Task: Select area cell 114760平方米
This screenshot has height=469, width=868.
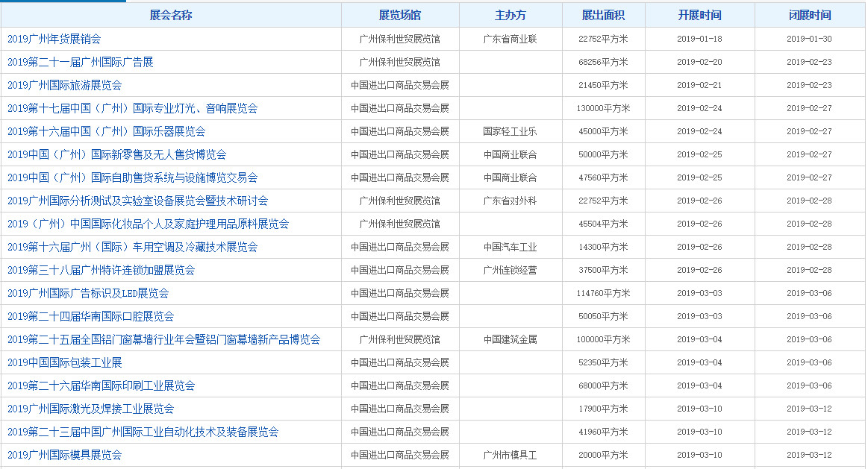Action: 603,293
